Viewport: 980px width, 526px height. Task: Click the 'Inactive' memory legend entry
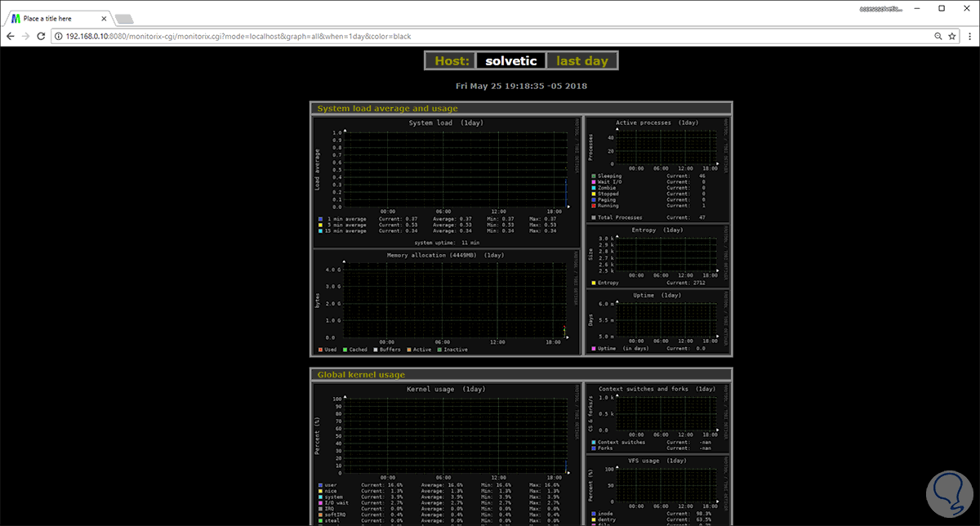(x=452, y=350)
